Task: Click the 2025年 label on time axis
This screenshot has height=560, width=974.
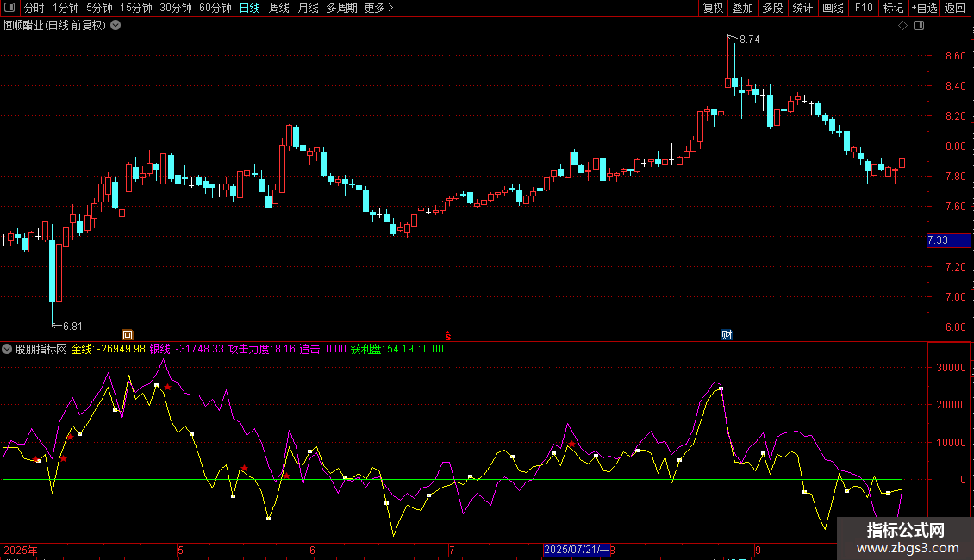Action: (21, 550)
